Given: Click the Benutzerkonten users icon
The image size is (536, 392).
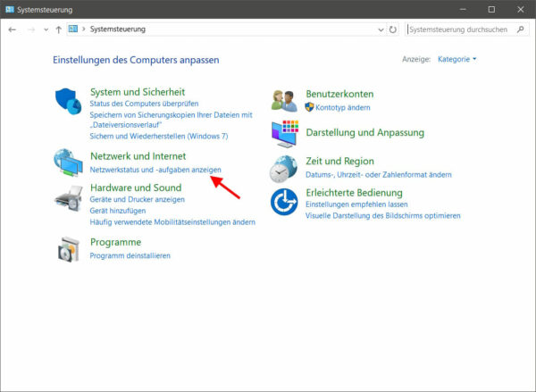Looking at the screenshot, I should click(x=284, y=100).
